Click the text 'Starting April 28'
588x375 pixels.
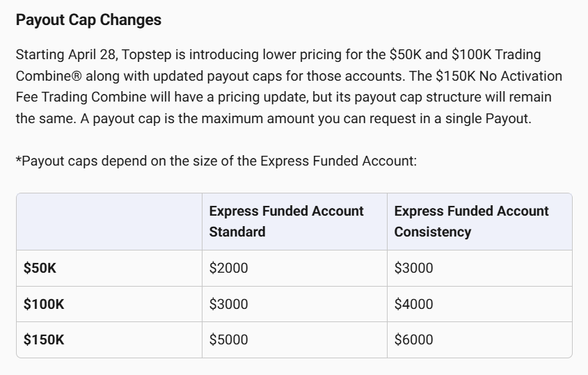(67, 55)
